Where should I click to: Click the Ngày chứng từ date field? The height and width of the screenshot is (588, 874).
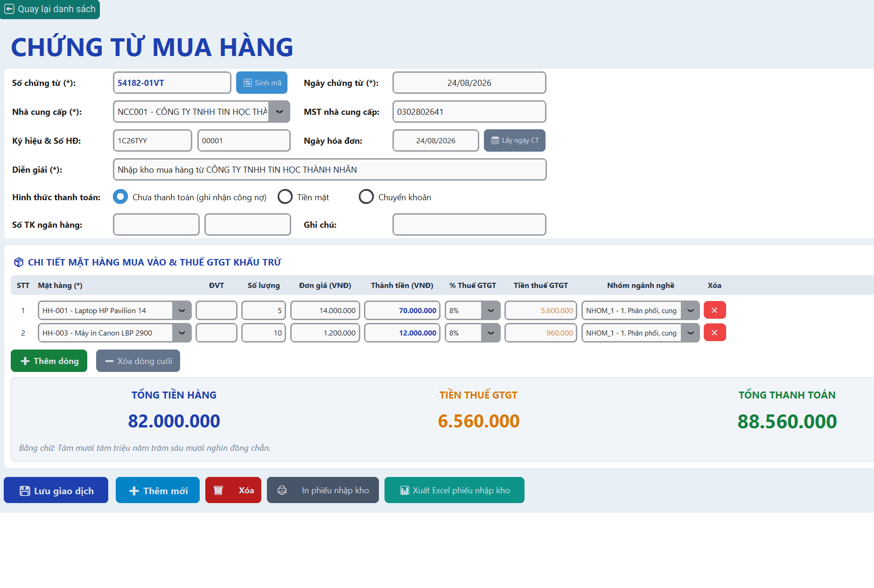click(x=469, y=83)
